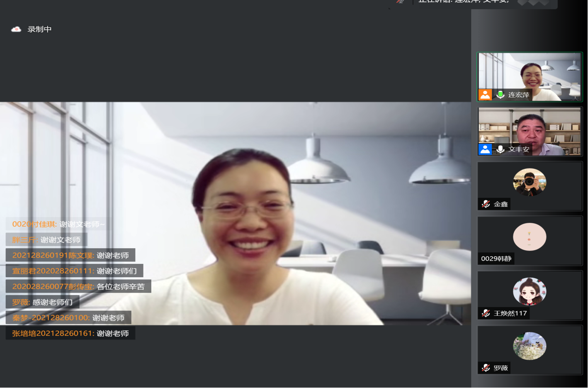This screenshot has width=588, height=388.
Task: Click the 文丰安 name label
Action: pyautogui.click(x=519, y=149)
